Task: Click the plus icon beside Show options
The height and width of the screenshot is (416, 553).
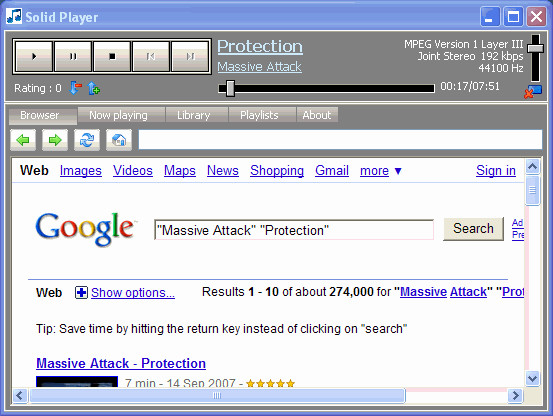Action: coord(81,293)
